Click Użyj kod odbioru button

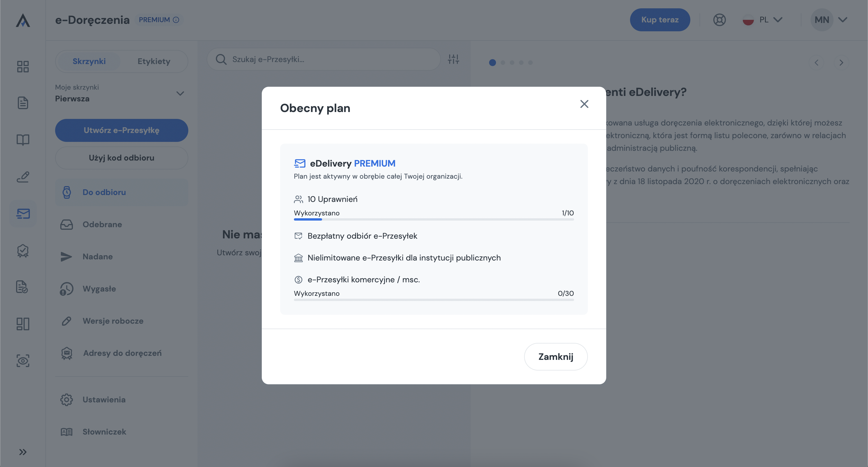click(122, 157)
